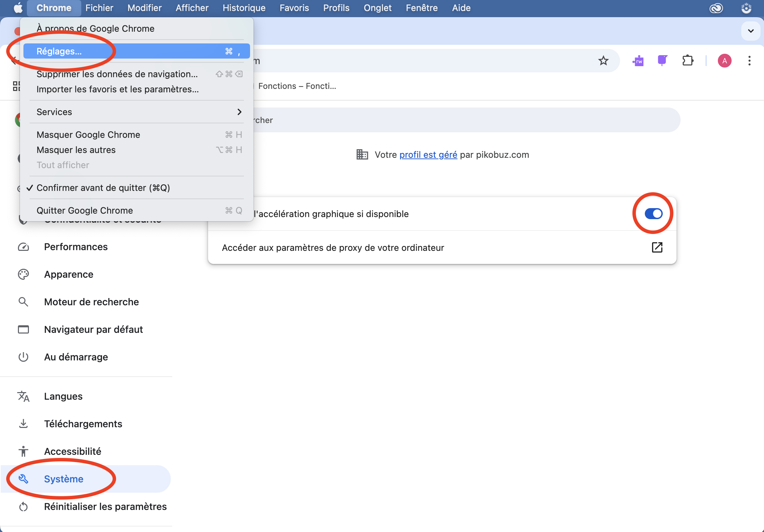The width and height of the screenshot is (764, 532).
Task: Open the Apparence settings section
Action: point(69,274)
